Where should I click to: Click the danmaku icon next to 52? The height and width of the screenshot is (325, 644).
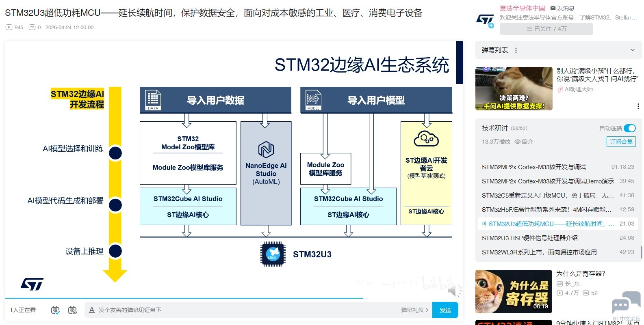586,293
